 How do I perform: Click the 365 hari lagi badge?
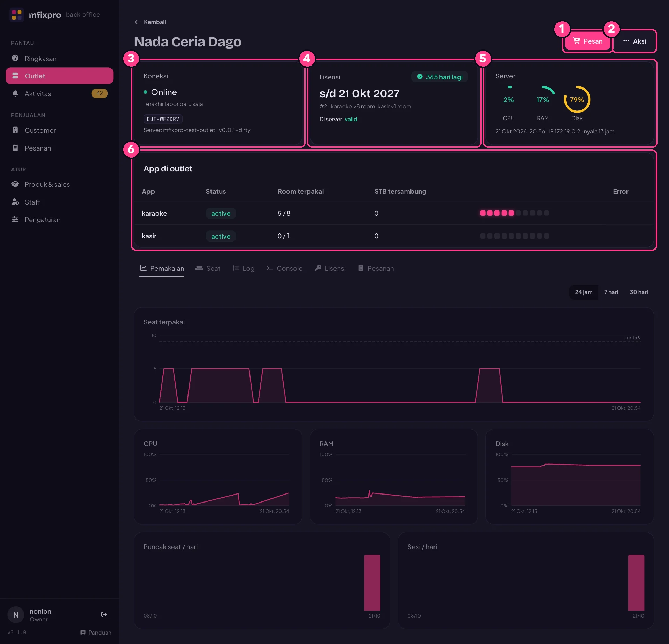pos(440,77)
